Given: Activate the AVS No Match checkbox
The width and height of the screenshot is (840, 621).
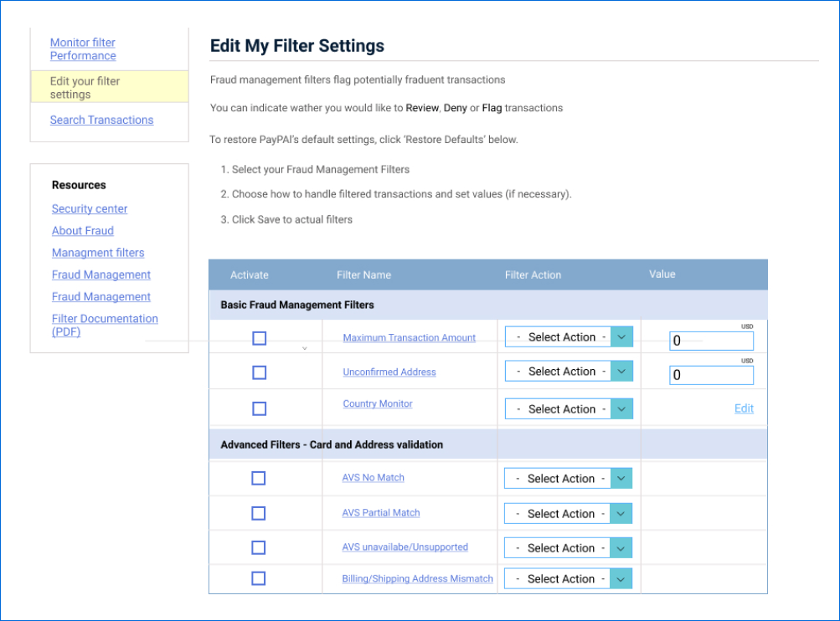Looking at the screenshot, I should (x=259, y=478).
